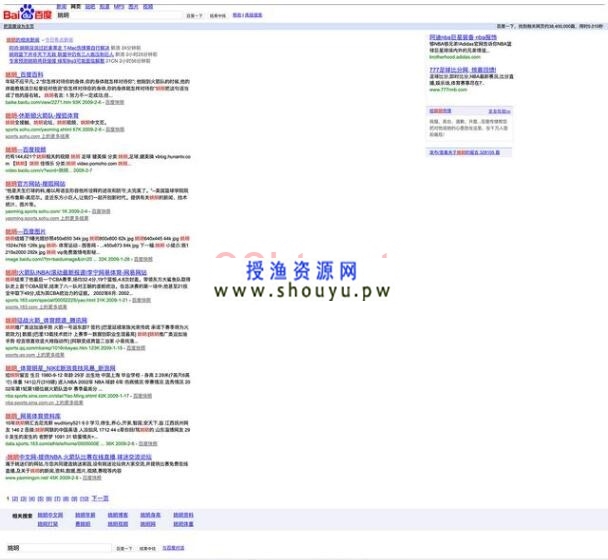
Task: Open 百度快照 for the yaomingcn.net result
Action: 92,478
